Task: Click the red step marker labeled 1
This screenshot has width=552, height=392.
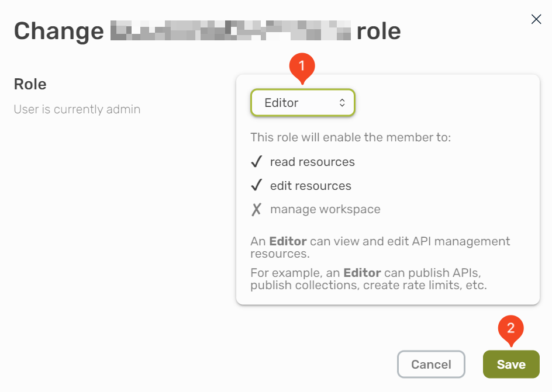Action: click(302, 66)
